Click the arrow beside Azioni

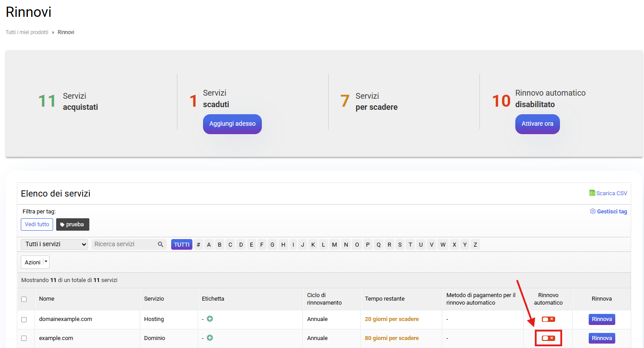pyautogui.click(x=46, y=262)
